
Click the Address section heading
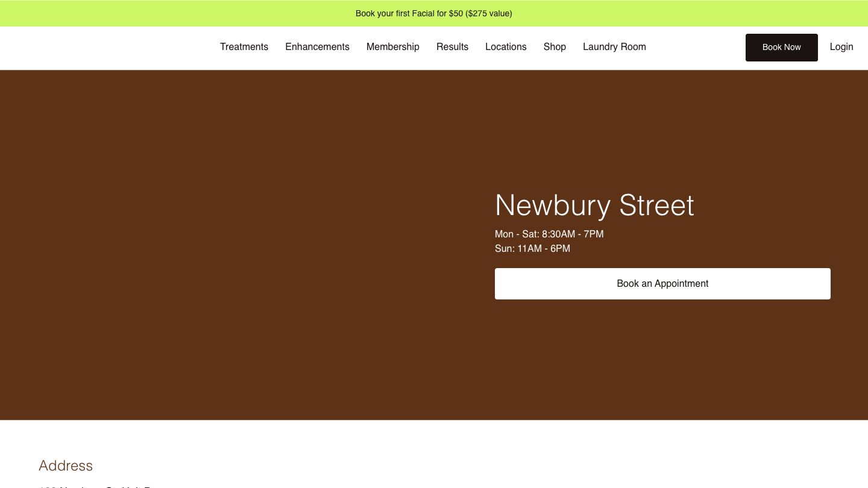click(x=66, y=466)
